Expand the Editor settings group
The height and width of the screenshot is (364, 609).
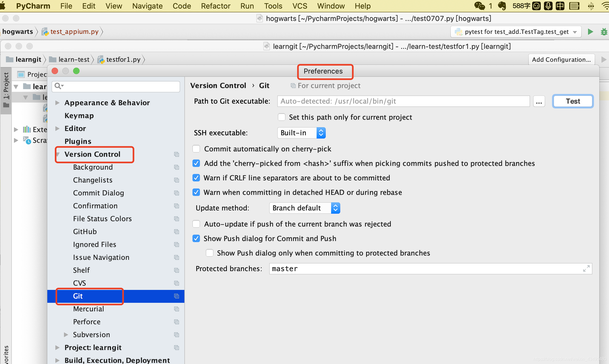57,129
